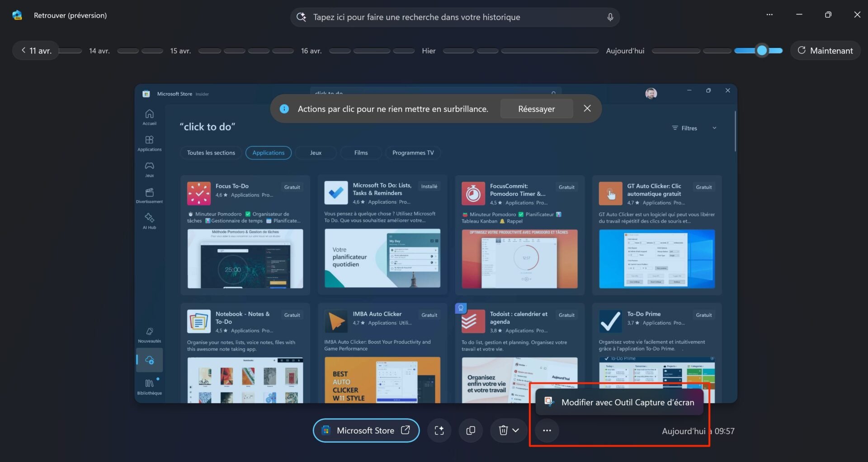Go back to 11 avr. in timeline

36,50
